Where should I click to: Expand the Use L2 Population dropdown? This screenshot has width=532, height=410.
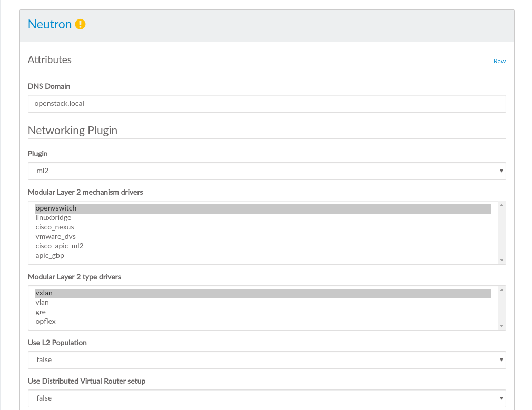[x=267, y=360]
